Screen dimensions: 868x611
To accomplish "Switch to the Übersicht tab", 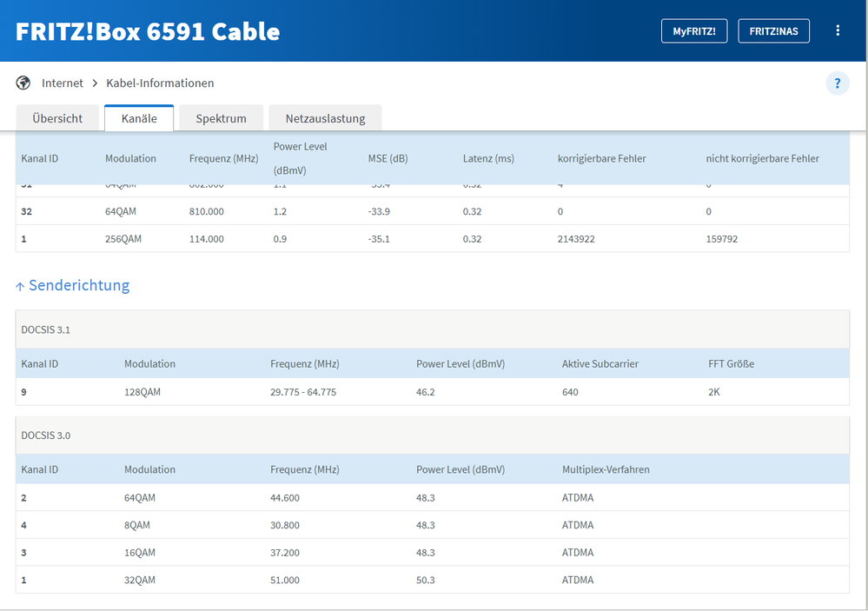I will 57,118.
